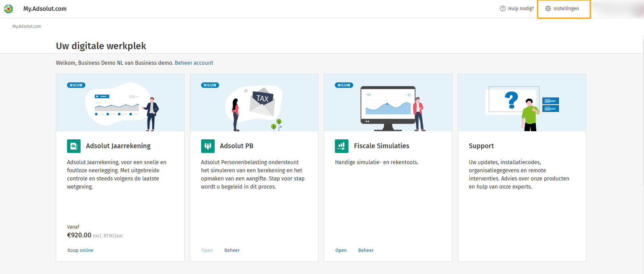Click the Adsolut PB card title
Screen dimensions: 644x274
point(237,146)
